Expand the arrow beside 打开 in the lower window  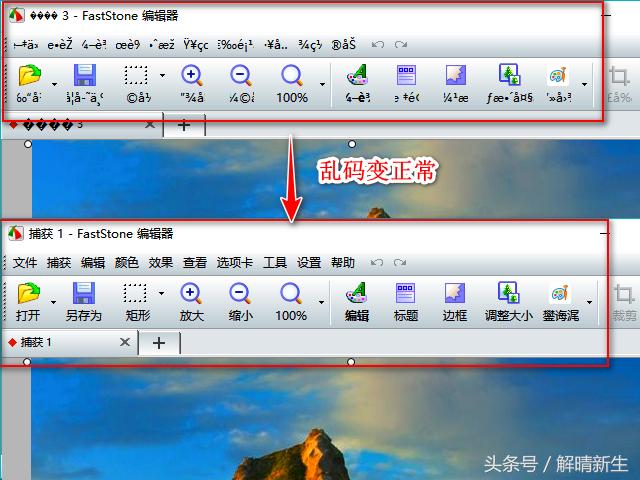point(53,302)
